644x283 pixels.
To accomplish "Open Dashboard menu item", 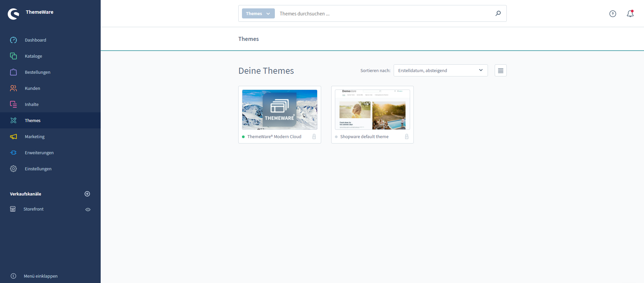I will 50,40.
